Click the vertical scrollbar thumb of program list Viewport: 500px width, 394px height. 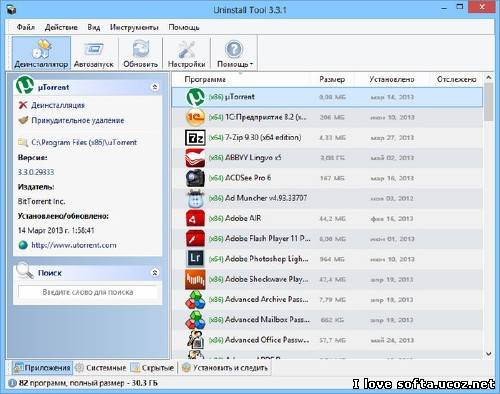pyautogui.click(x=489, y=102)
